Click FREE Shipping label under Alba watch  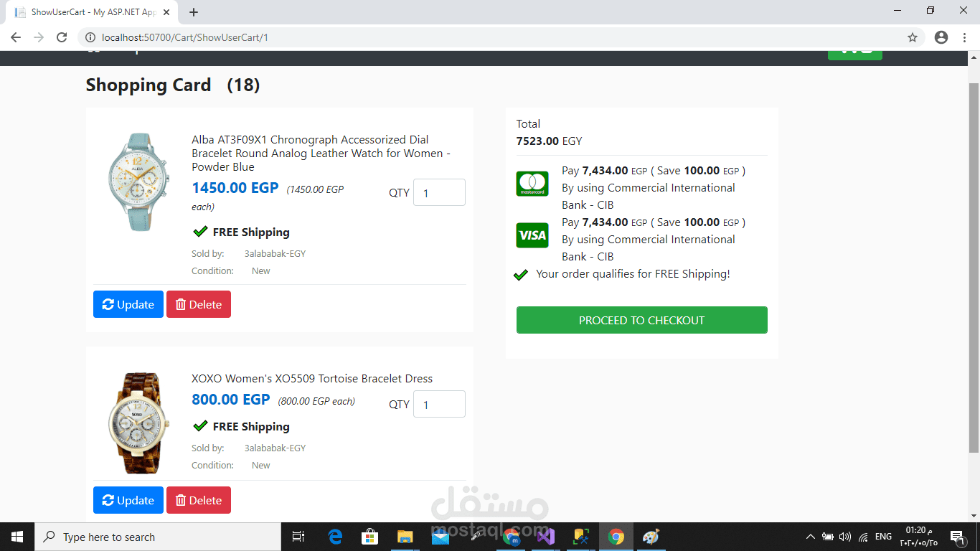251,232
